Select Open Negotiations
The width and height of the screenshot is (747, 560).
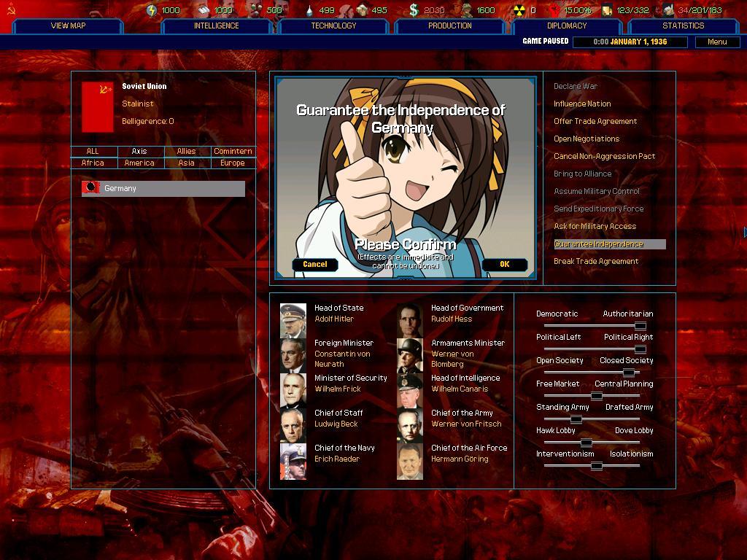[587, 139]
